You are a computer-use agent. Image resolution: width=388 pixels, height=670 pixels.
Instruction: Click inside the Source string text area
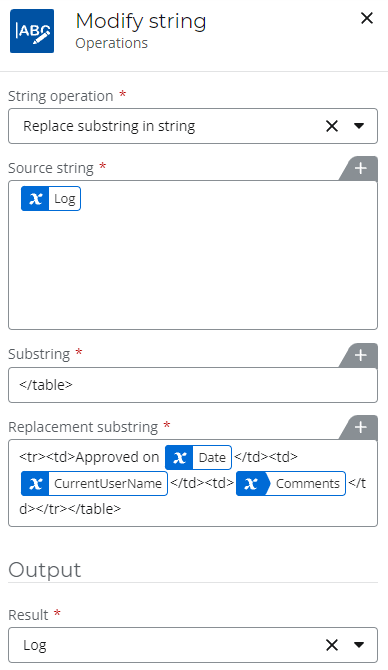[193, 269]
